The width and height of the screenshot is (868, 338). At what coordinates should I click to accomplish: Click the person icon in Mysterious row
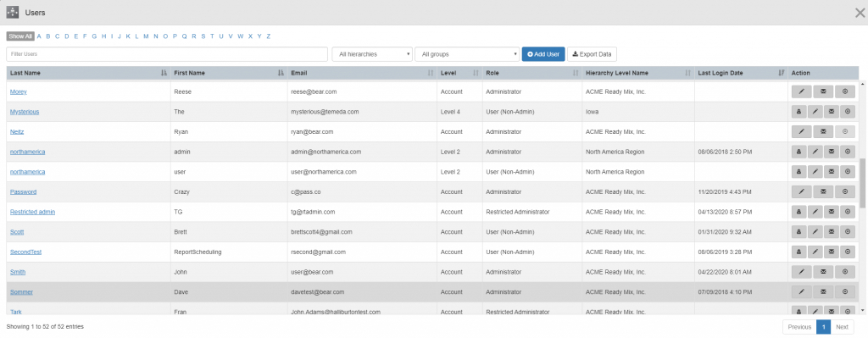(x=798, y=112)
